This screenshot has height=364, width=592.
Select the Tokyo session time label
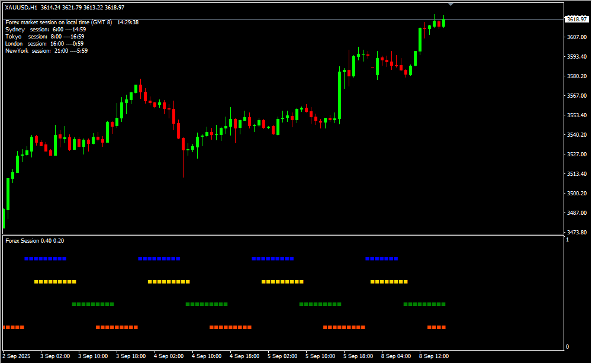(x=44, y=37)
